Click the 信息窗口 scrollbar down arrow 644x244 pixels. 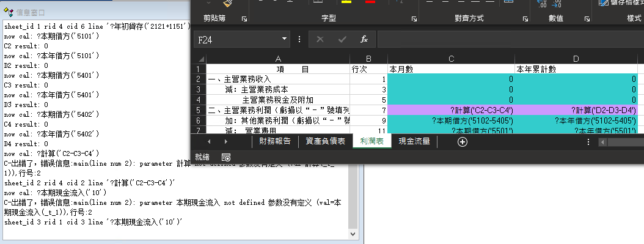pyautogui.click(x=353, y=234)
